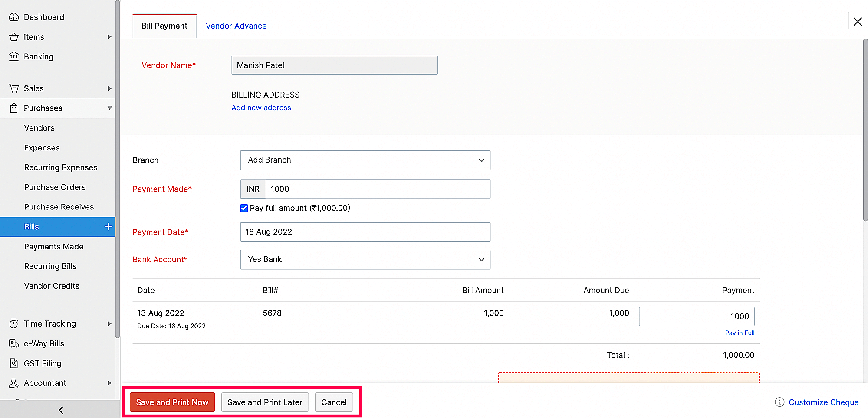Click the Banking building icon
The height and width of the screenshot is (418, 868).
(14, 56)
